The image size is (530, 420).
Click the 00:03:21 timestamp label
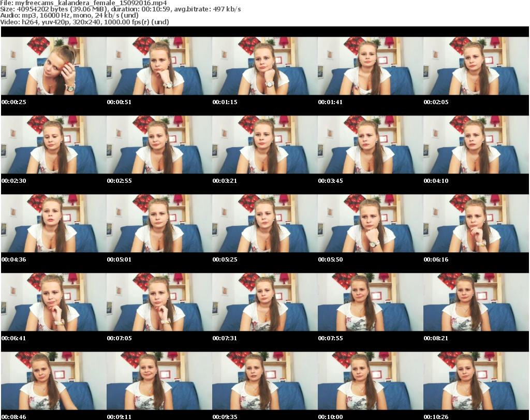225,181
